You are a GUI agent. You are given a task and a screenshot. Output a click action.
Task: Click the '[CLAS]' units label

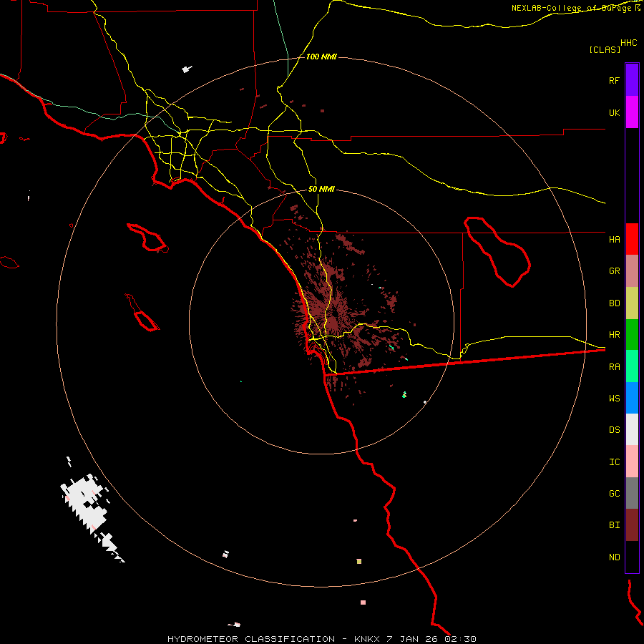pyautogui.click(x=605, y=49)
